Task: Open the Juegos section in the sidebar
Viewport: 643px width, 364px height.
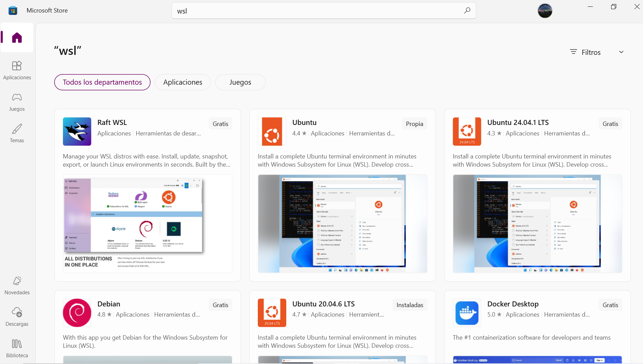Action: pos(17,102)
